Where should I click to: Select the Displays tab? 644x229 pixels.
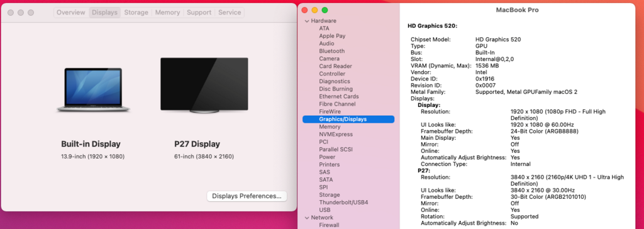click(x=105, y=13)
